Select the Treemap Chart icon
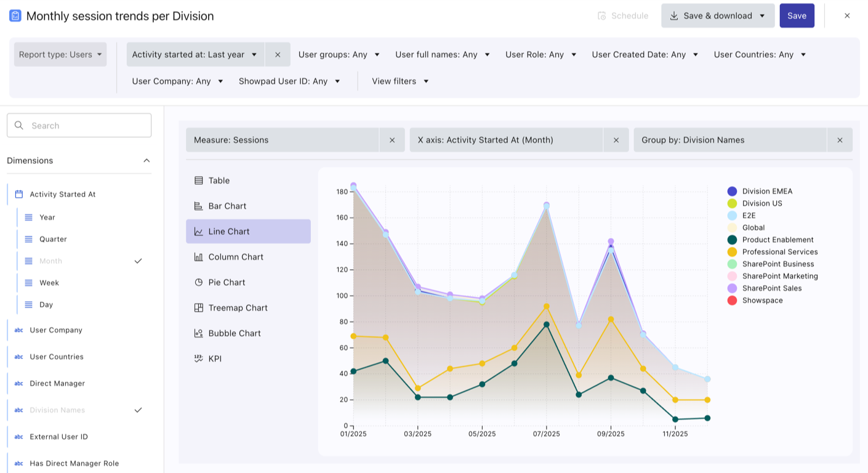This screenshot has width=868, height=473. (198, 308)
